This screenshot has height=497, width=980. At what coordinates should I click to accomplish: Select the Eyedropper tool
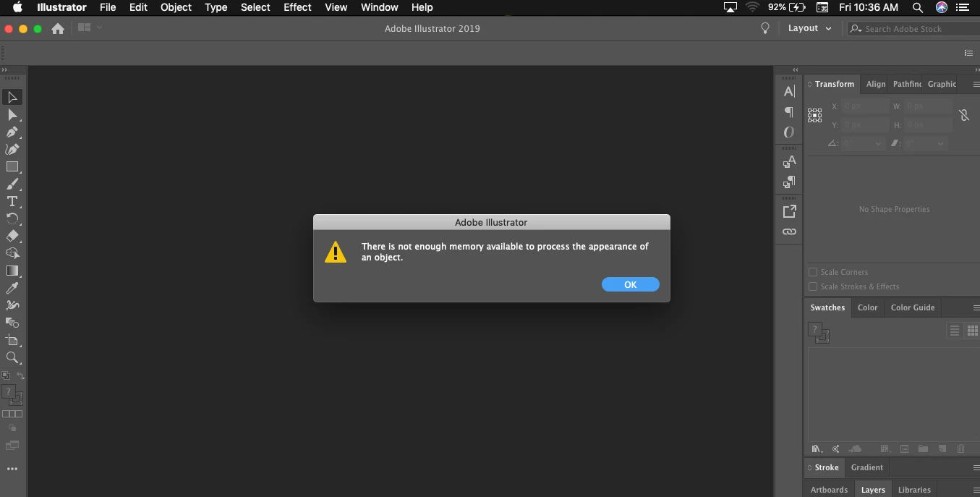click(x=12, y=288)
